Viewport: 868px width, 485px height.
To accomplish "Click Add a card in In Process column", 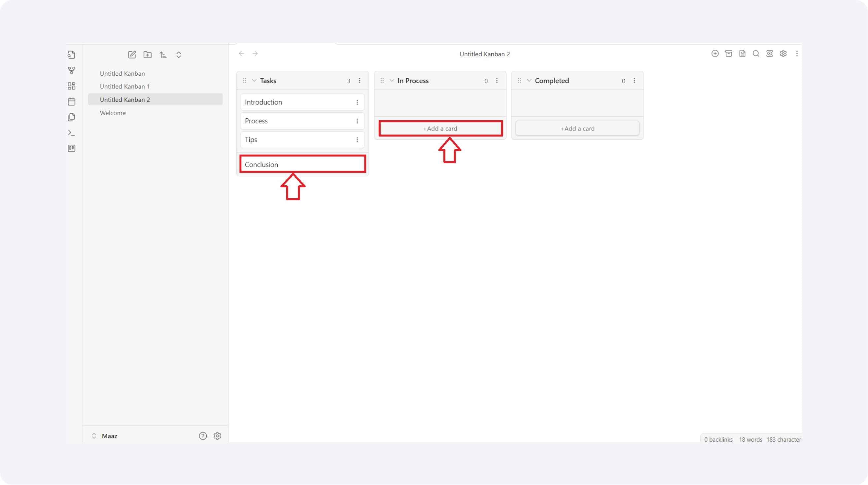I will point(440,128).
